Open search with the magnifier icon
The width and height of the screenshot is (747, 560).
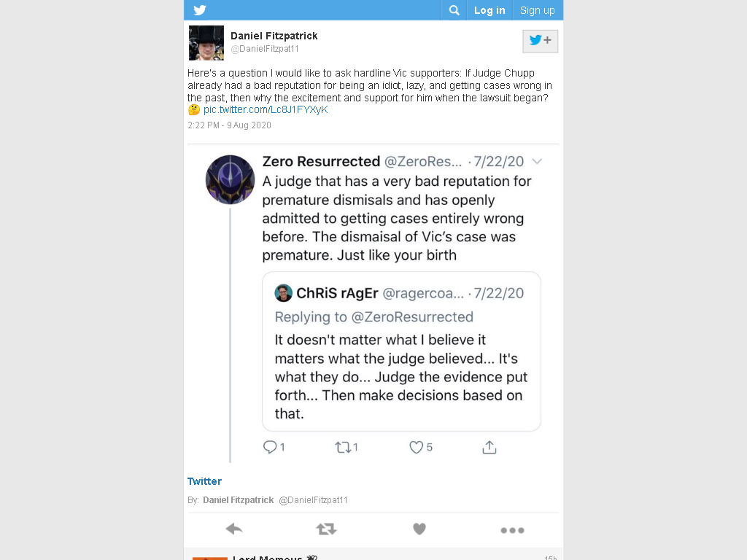click(454, 10)
